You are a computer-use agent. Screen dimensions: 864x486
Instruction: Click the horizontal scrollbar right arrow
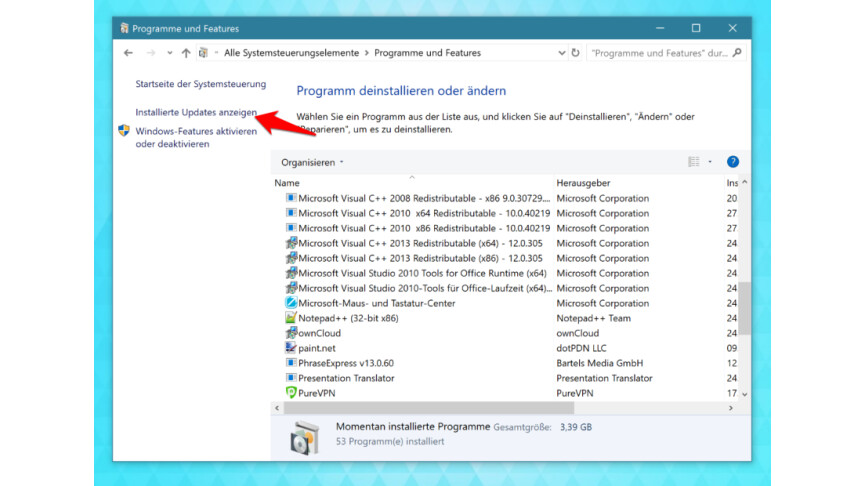pyautogui.click(x=731, y=408)
